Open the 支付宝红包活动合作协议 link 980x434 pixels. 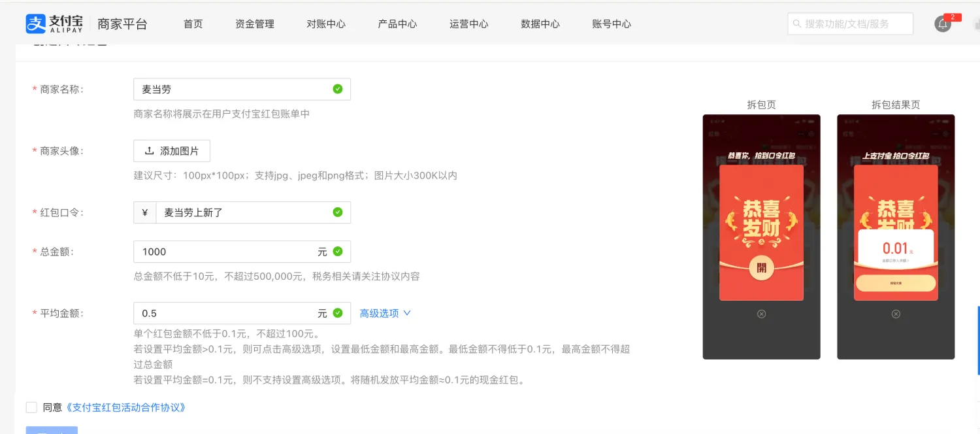[x=124, y=407]
